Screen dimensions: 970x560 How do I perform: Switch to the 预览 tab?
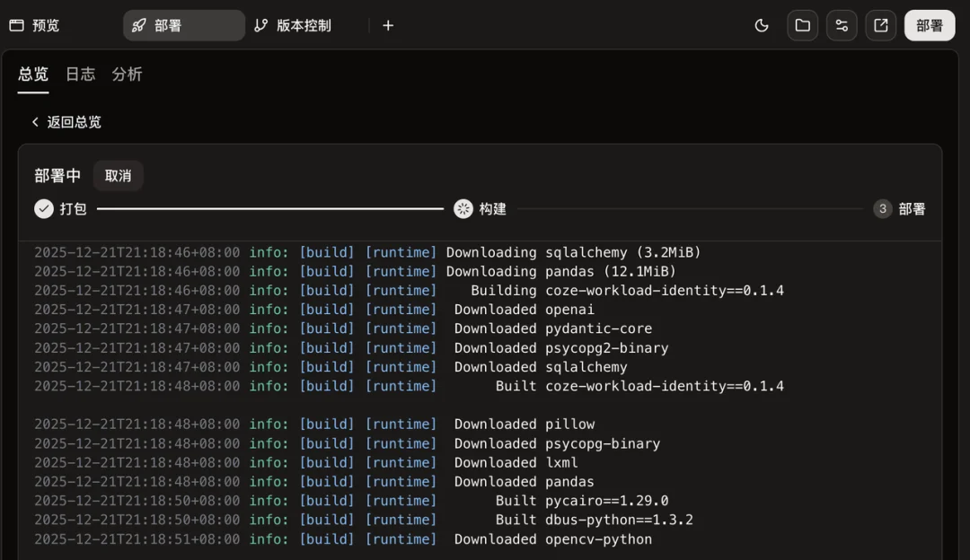point(35,25)
